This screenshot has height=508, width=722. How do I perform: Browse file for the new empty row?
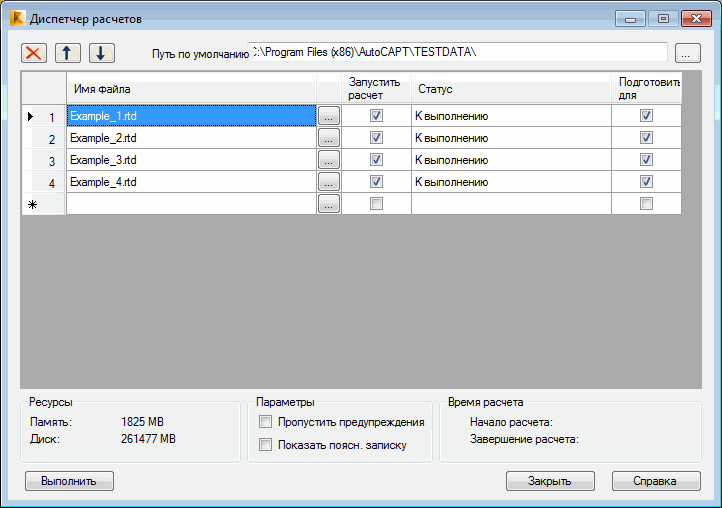[328, 204]
